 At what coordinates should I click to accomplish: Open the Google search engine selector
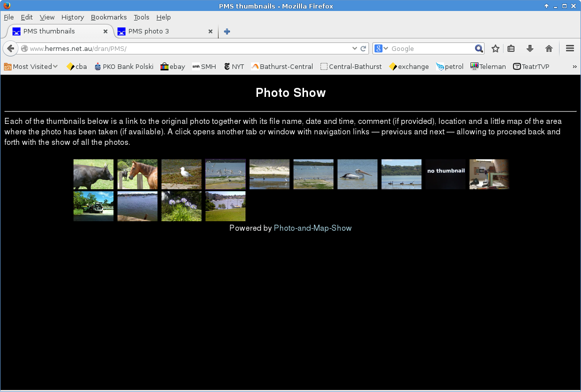tap(381, 48)
